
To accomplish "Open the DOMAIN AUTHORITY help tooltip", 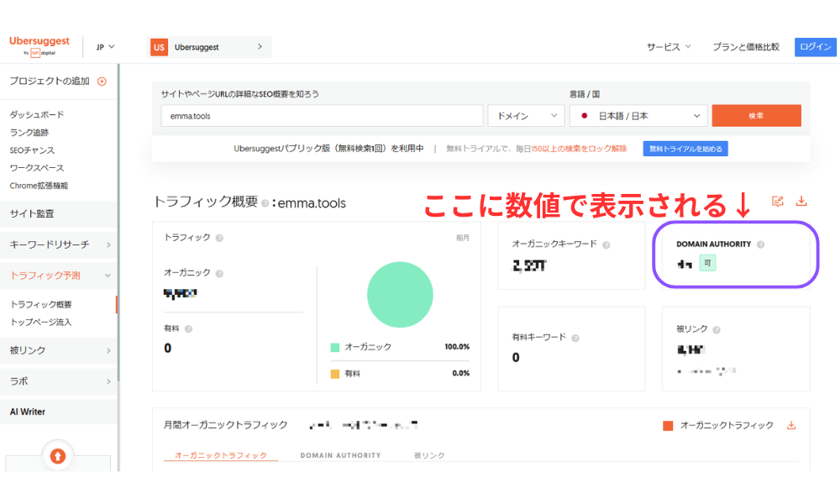I will pyautogui.click(x=761, y=244).
